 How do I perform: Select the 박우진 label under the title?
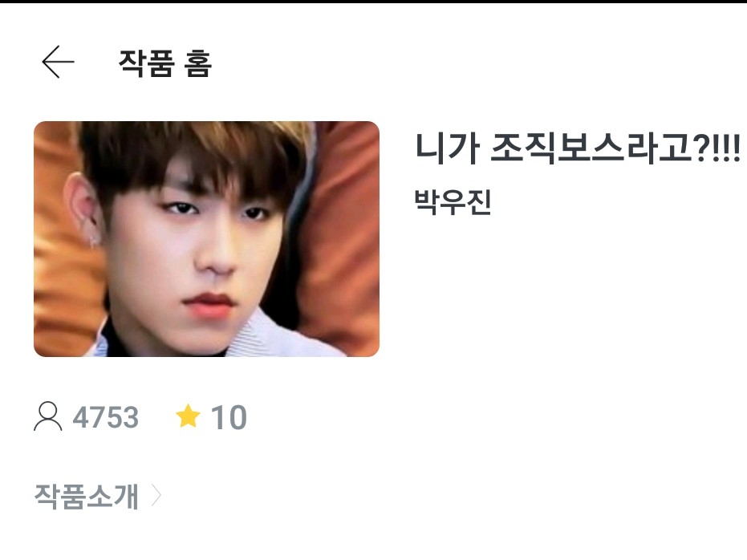453,202
